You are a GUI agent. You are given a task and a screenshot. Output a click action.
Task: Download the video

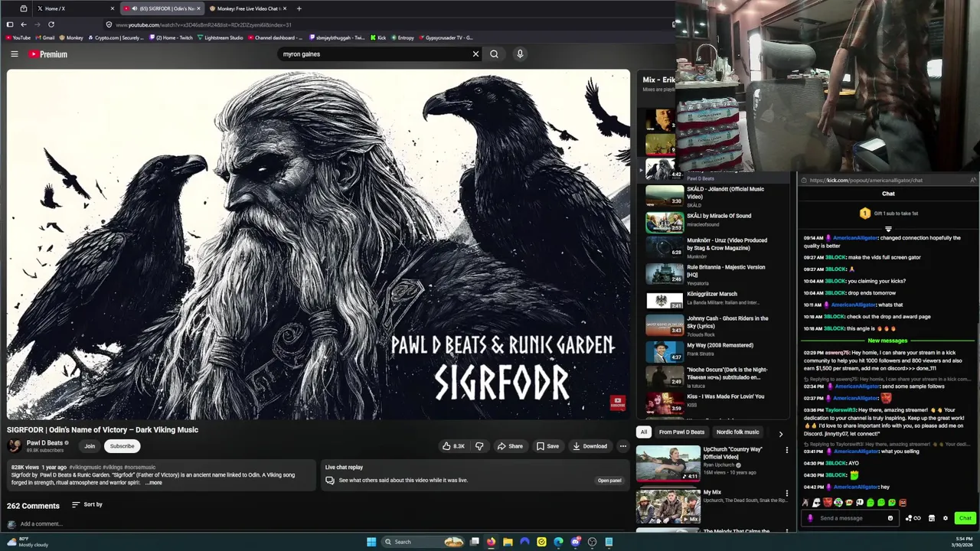[x=590, y=446]
